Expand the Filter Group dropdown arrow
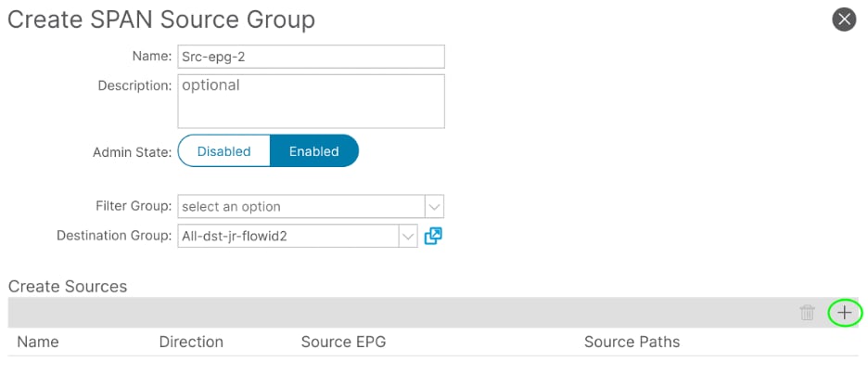Image resolution: width=868 pixels, height=388 pixels. (435, 207)
